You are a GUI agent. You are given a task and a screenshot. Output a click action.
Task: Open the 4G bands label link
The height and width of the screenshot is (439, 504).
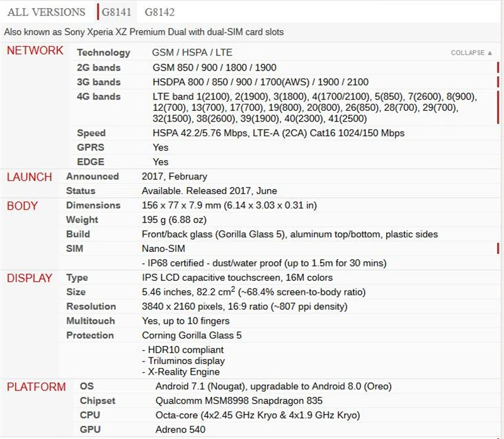tap(99, 96)
